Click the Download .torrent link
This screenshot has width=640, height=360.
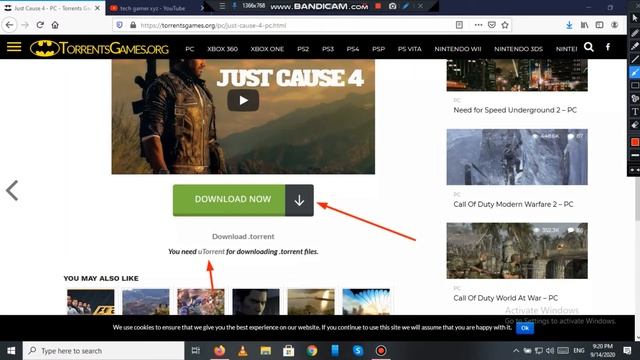tap(243, 236)
